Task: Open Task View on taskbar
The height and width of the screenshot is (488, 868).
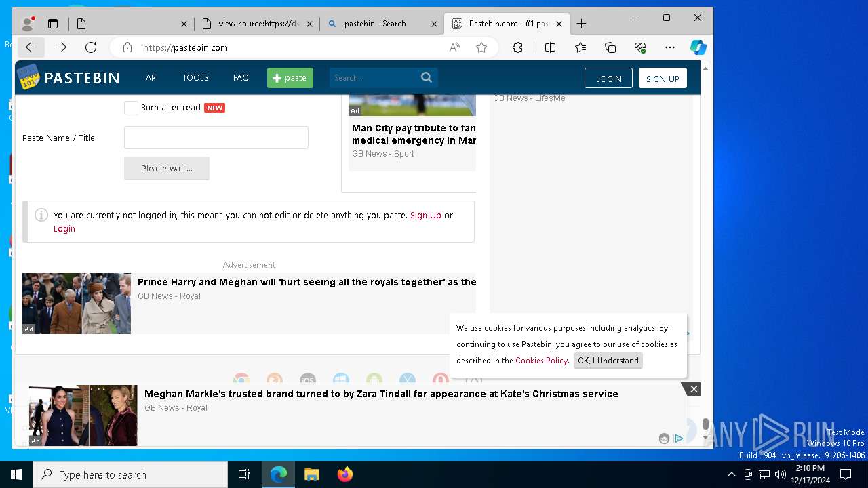Action: coord(244,474)
